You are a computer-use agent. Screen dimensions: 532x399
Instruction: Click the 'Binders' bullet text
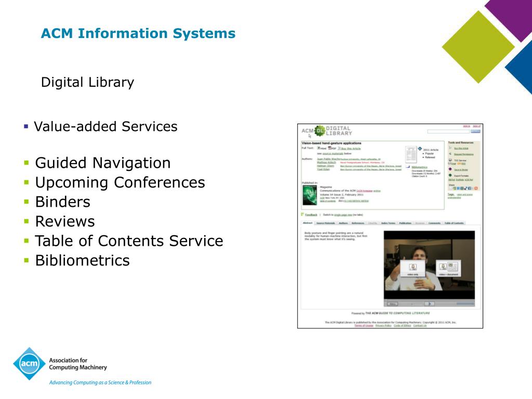click(x=63, y=202)
